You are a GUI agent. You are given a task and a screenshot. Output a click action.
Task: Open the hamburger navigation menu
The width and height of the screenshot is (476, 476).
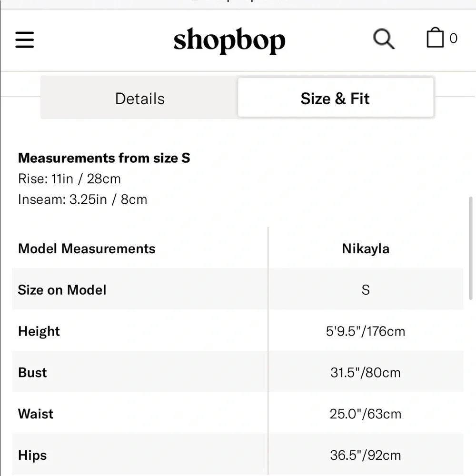click(x=25, y=40)
